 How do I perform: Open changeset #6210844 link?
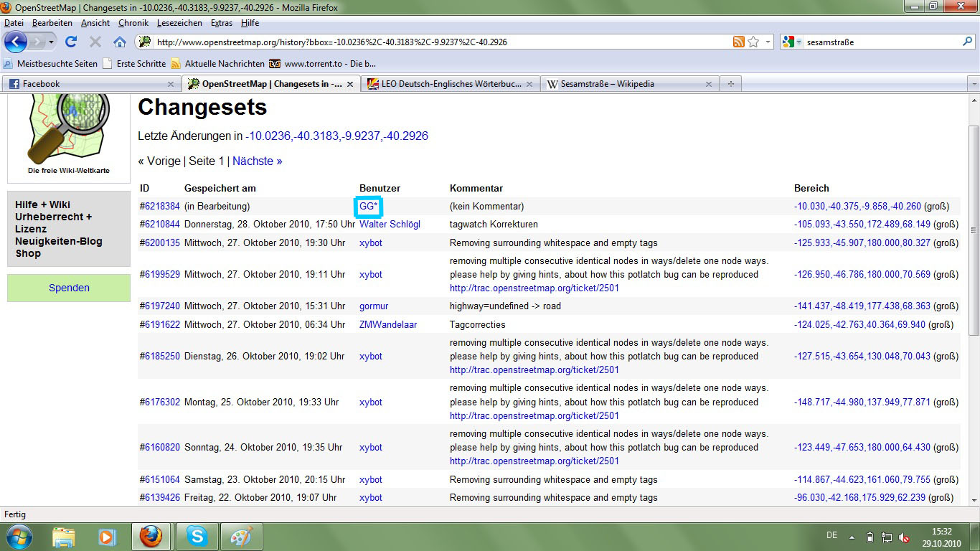coord(160,225)
